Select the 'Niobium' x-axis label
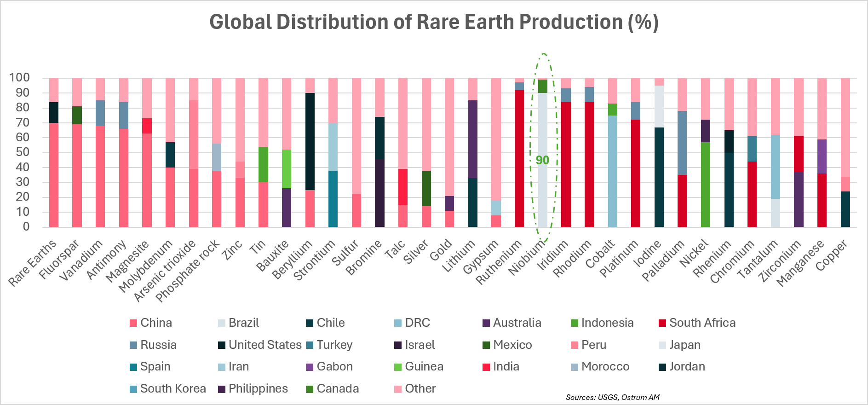The width and height of the screenshot is (868, 405). [527, 257]
